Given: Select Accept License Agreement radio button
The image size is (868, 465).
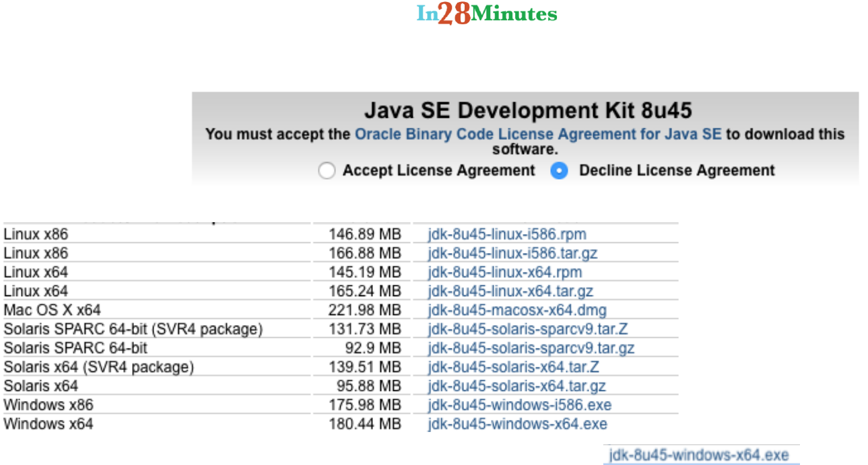Looking at the screenshot, I should [x=327, y=171].
